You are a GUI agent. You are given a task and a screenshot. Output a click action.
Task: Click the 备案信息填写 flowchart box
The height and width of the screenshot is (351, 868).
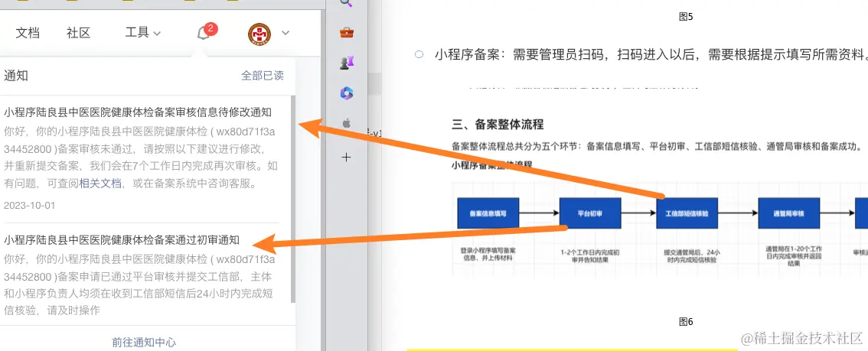[488, 213]
